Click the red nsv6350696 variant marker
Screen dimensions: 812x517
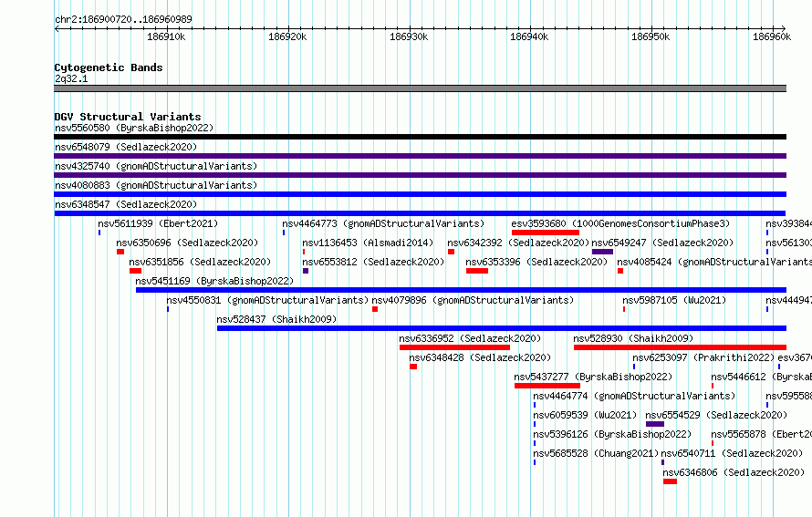pos(120,252)
